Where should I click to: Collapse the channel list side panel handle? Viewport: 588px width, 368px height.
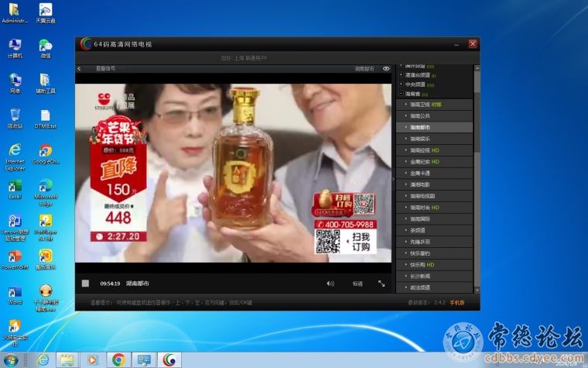coord(393,179)
